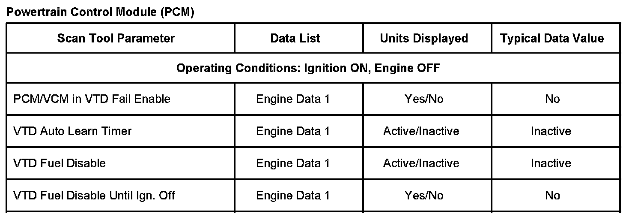
Task: Select Engine Data 1 for VTD Auto Learn Timer
Action: [x=293, y=131]
